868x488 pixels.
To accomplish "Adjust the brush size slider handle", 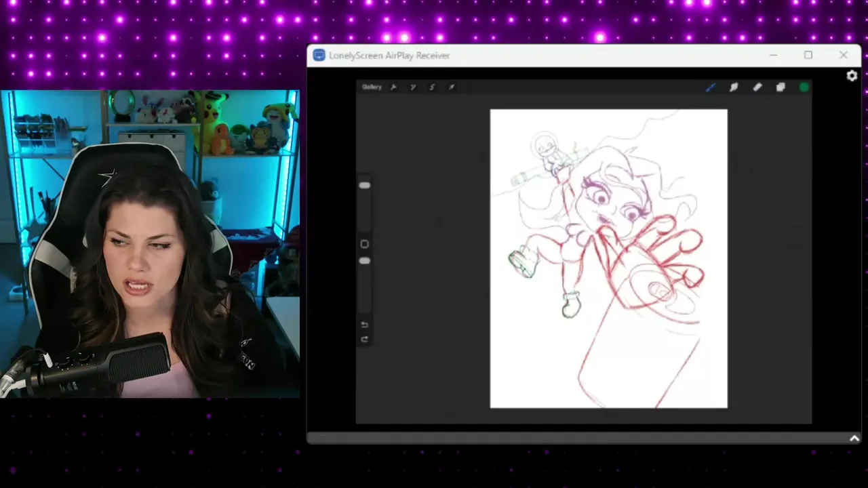I will [365, 185].
